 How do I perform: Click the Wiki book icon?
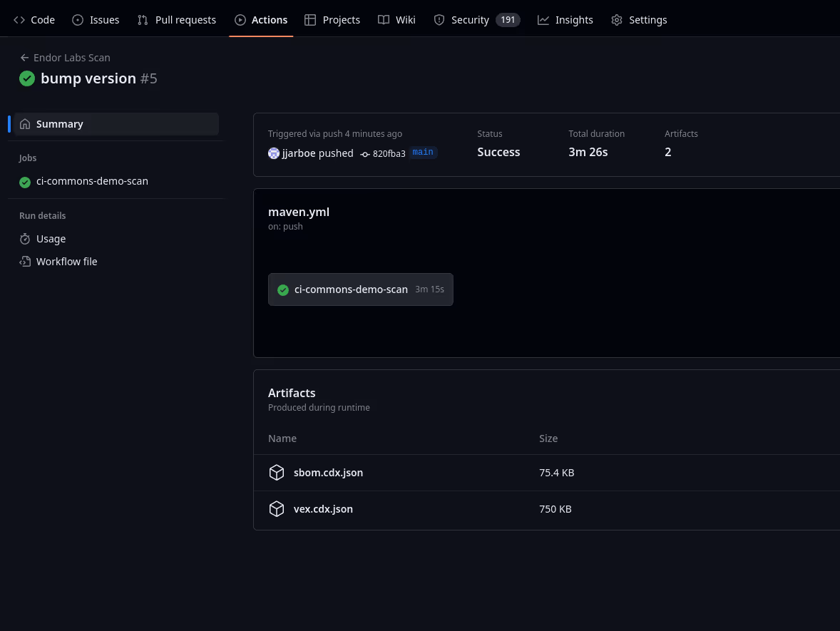[x=384, y=20]
